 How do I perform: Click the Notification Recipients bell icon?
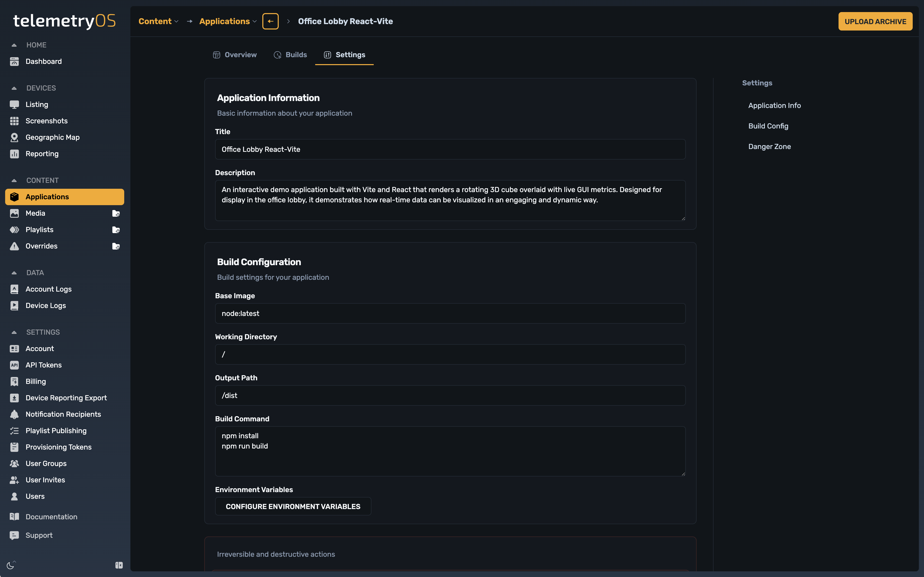15,414
